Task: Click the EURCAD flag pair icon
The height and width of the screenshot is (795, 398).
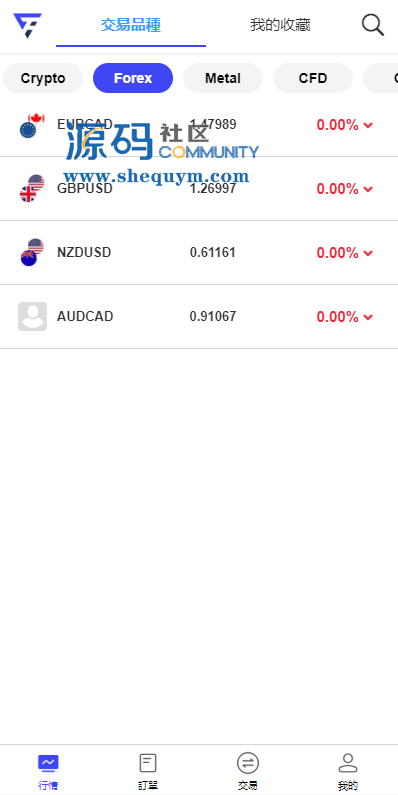Action: click(x=32, y=125)
